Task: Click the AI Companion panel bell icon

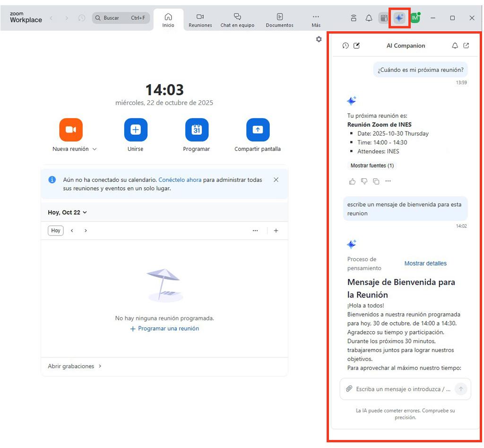Action: (x=455, y=46)
